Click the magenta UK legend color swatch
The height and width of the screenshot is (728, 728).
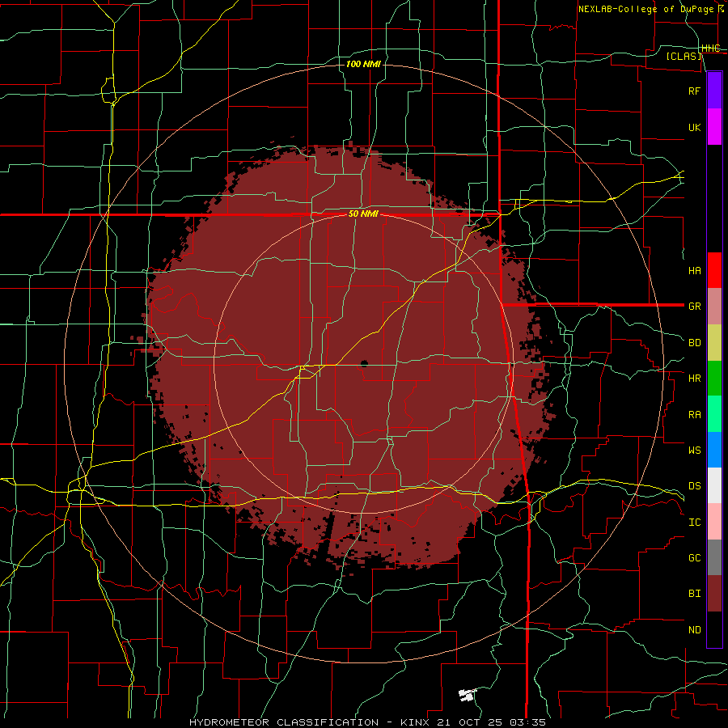click(x=714, y=127)
